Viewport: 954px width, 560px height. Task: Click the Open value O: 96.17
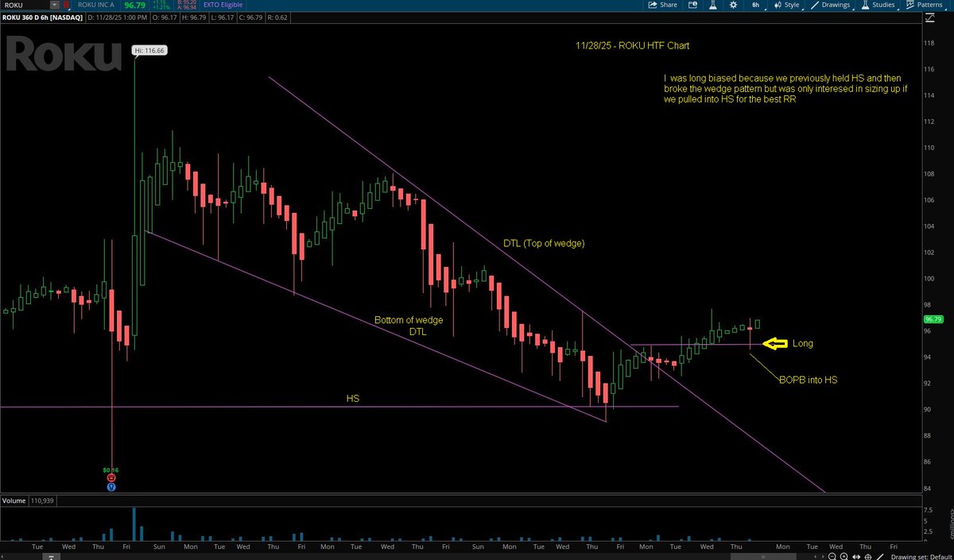[x=165, y=17]
